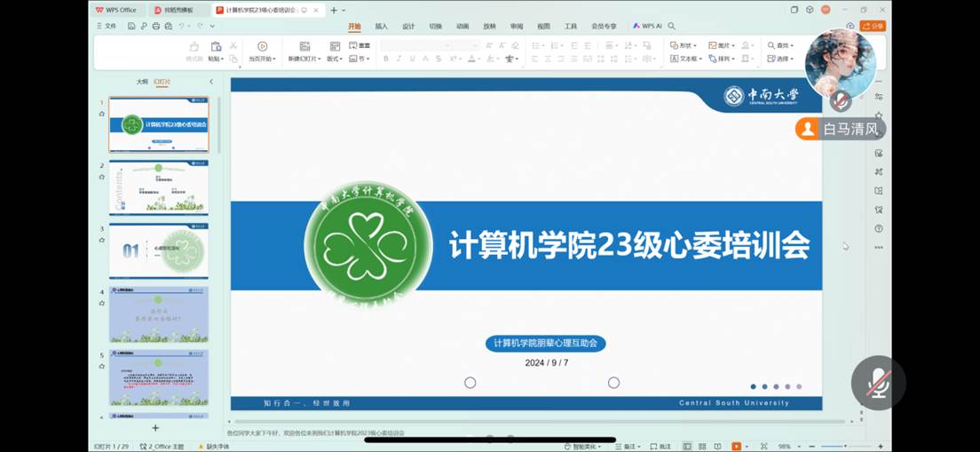Open the 形状 shapes dropdown
This screenshot has width=980, height=452.
click(684, 45)
